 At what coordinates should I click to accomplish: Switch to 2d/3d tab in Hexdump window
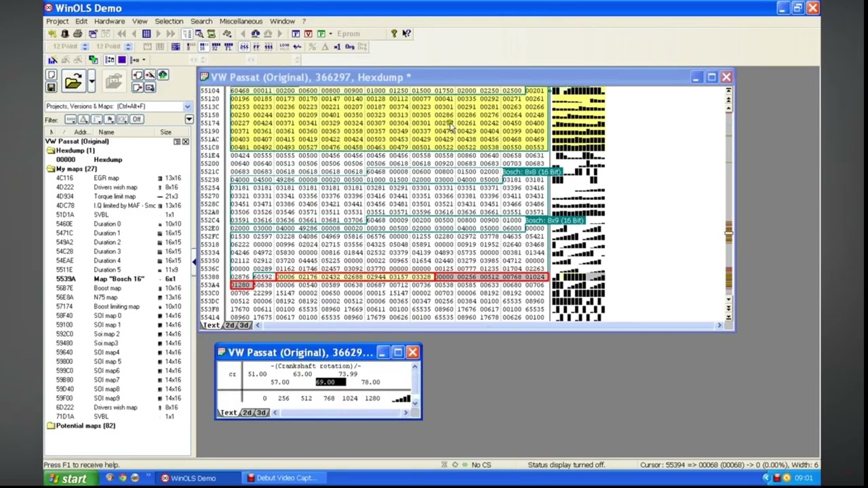click(237, 325)
